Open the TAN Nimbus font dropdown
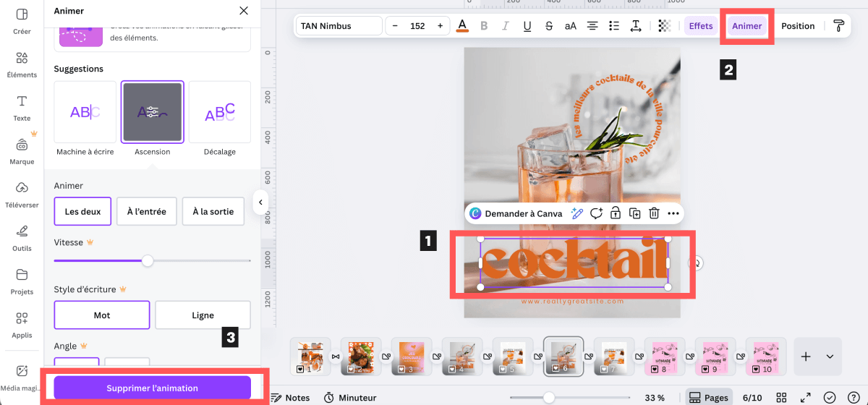This screenshot has height=405, width=868. [x=339, y=26]
